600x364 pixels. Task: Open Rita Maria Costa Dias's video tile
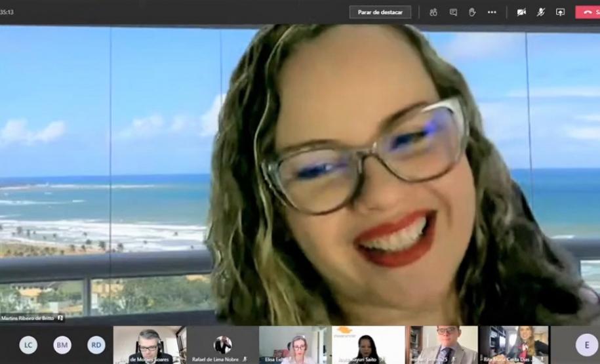point(514,344)
